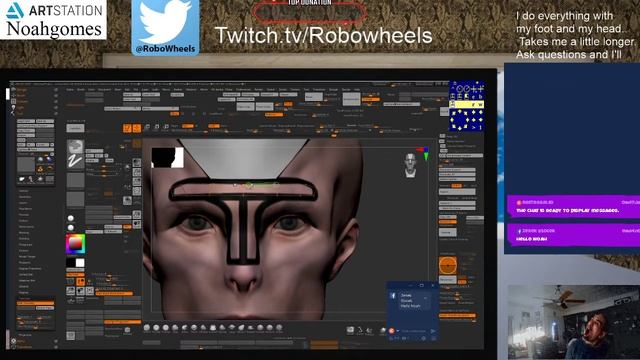The width and height of the screenshot is (640, 360).
Task: Open the upper material sphere
Action: 70,218
